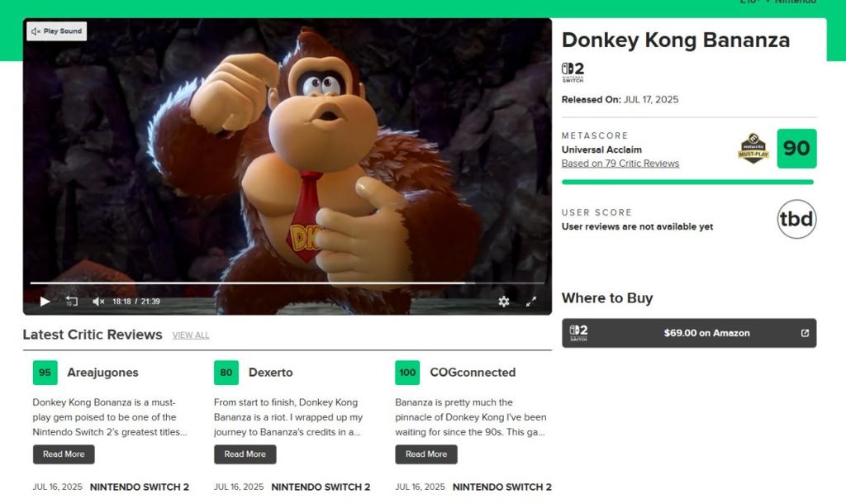Click the 95 score next to Areajugones

click(x=45, y=373)
